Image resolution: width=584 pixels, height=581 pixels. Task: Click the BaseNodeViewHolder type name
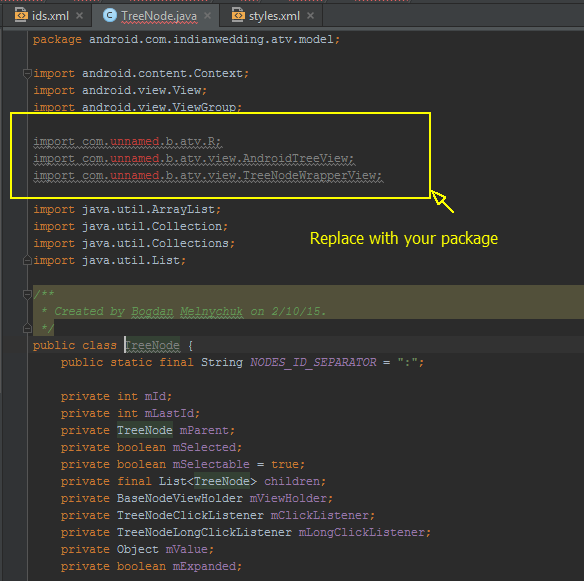point(180,498)
